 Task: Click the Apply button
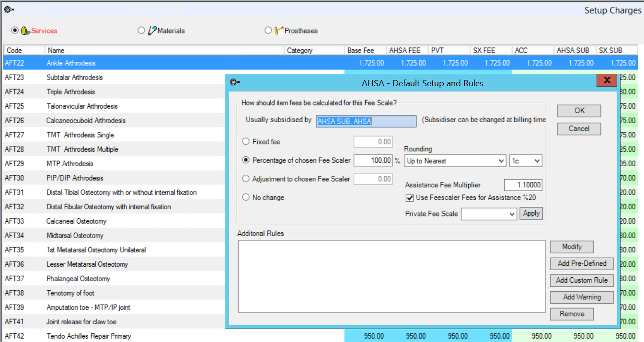pyautogui.click(x=531, y=214)
